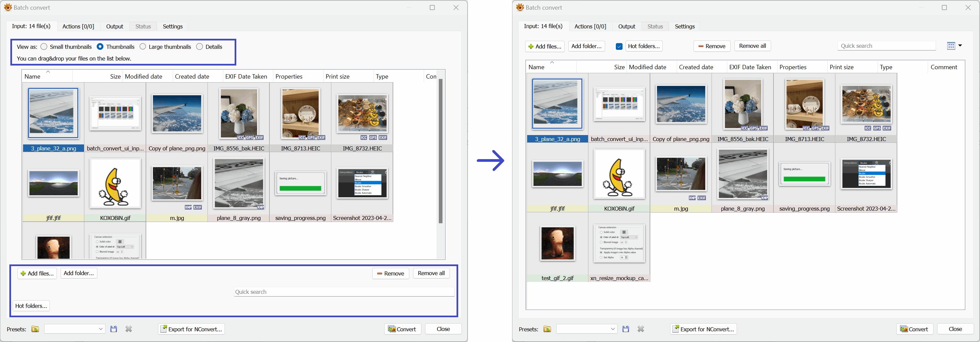This screenshot has width=980, height=342.
Task: Click Remove all button in the left window
Action: [431, 273]
